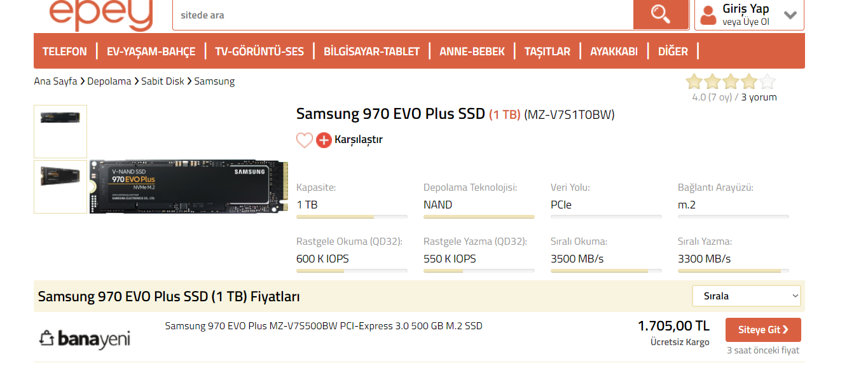Image resolution: width=868 pixels, height=368 pixels.
Task: Click the epey logo
Action: click(102, 14)
